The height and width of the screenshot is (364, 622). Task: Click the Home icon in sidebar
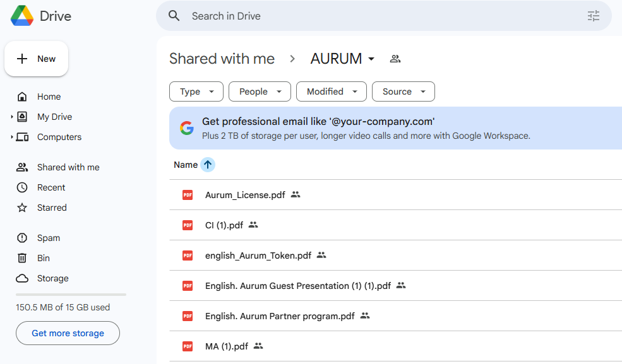[22, 97]
